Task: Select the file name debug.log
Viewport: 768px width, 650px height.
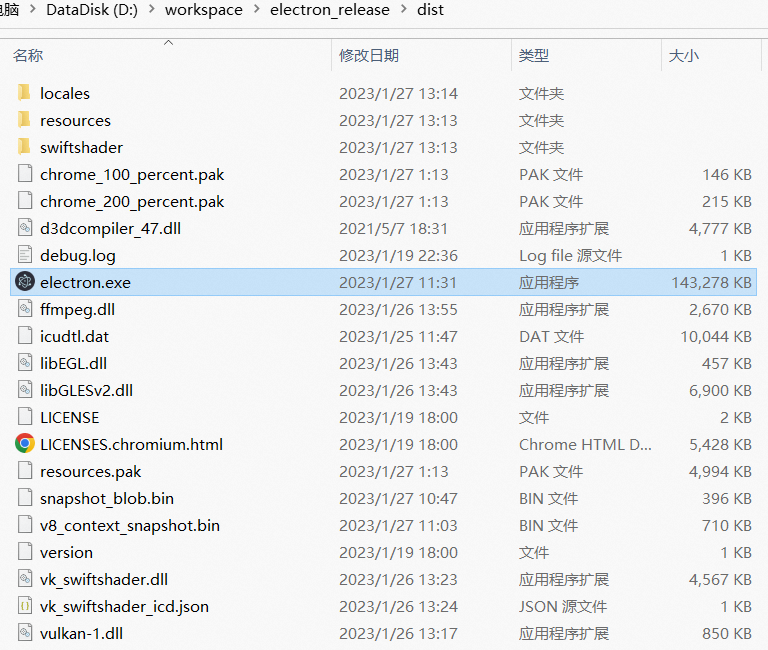Action: (78, 256)
